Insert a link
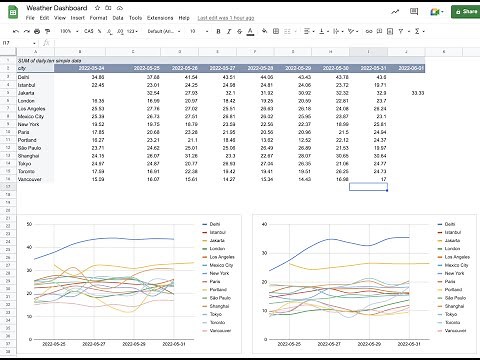 pyautogui.click(x=369, y=31)
